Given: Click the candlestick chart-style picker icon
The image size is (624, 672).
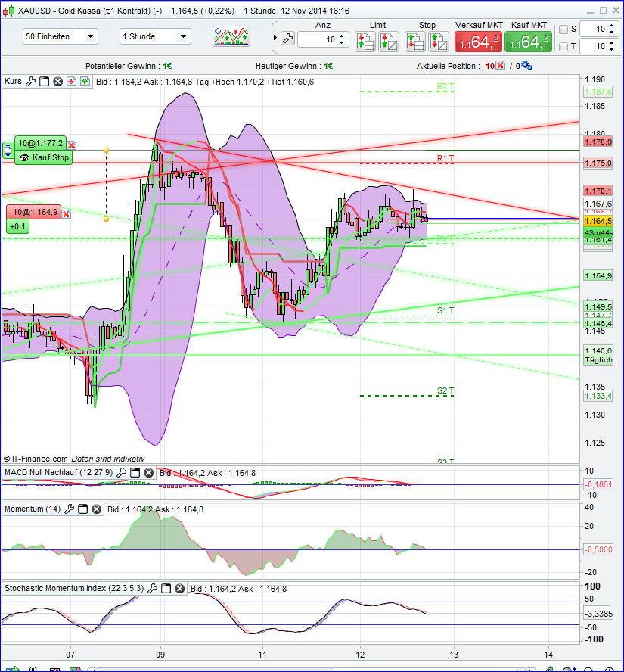Looking at the screenshot, I should coord(230,35).
